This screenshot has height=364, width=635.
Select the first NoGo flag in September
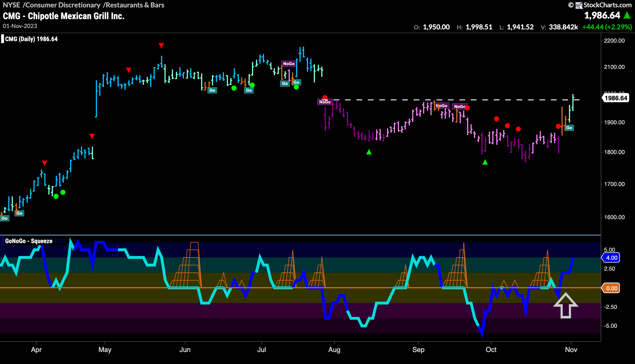tap(442, 106)
